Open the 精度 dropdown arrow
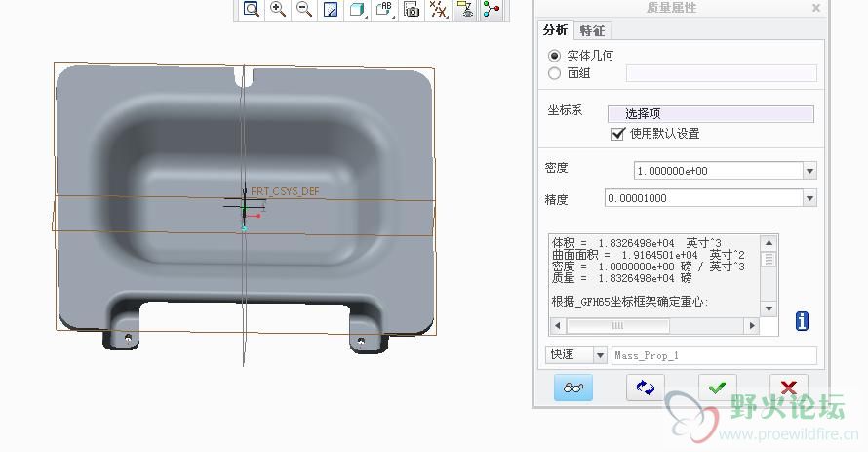The height and width of the screenshot is (452, 868). click(809, 198)
